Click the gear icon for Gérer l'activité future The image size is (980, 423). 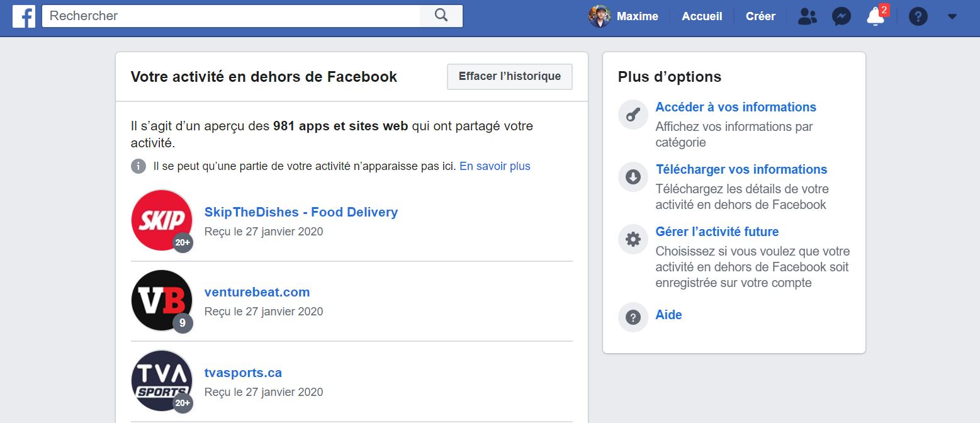633,239
